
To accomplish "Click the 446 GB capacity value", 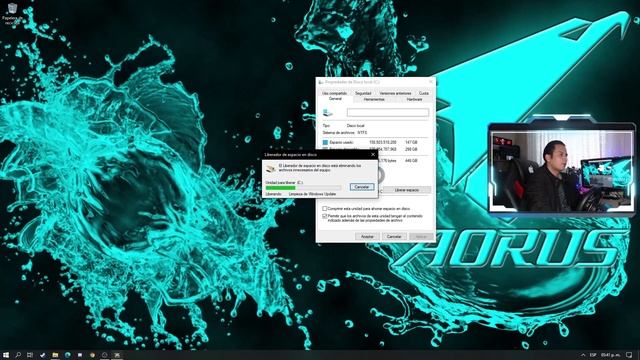I will 411,161.
